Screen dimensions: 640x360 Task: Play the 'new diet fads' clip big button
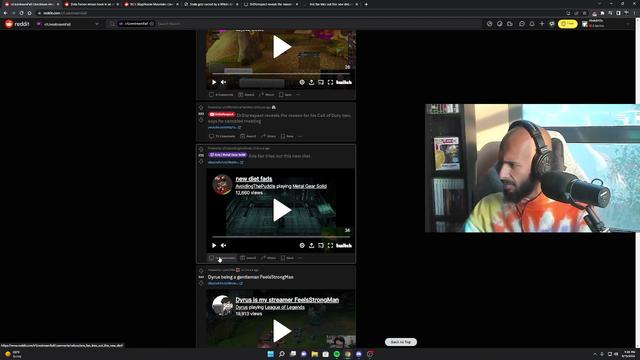[x=281, y=210]
